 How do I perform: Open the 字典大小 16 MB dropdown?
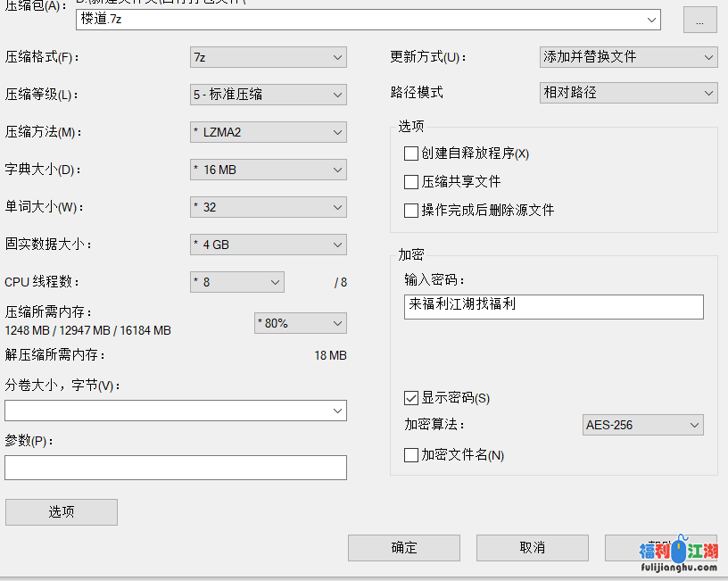[x=268, y=170]
